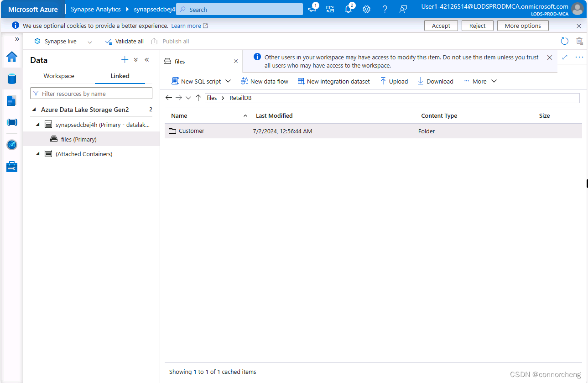Focus the top Search box
This screenshot has width=588, height=383.
(x=239, y=9)
